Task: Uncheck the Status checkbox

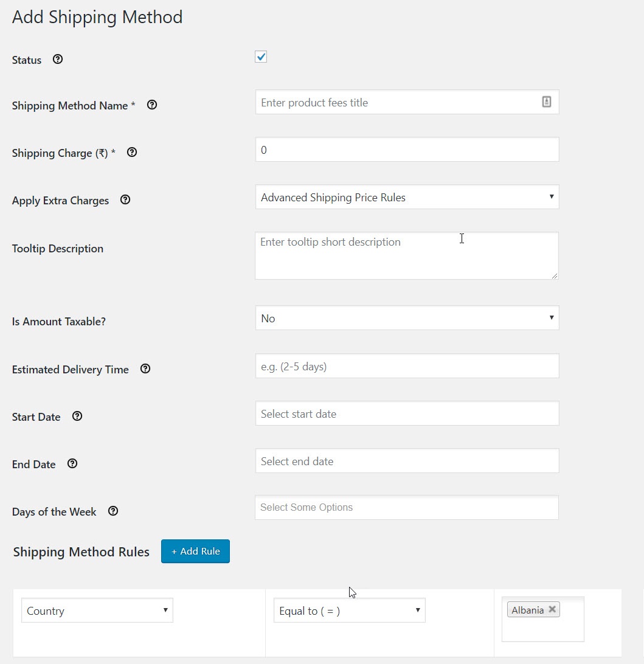Action: click(260, 56)
